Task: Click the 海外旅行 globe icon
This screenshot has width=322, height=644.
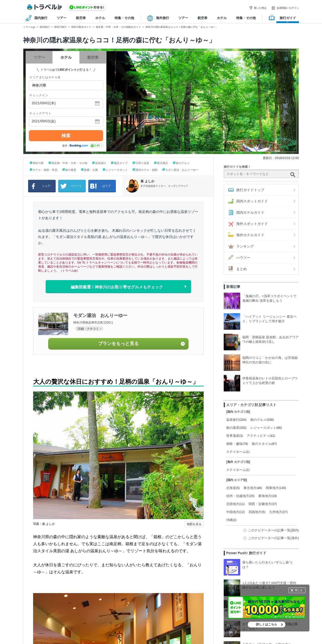Action: click(150, 18)
